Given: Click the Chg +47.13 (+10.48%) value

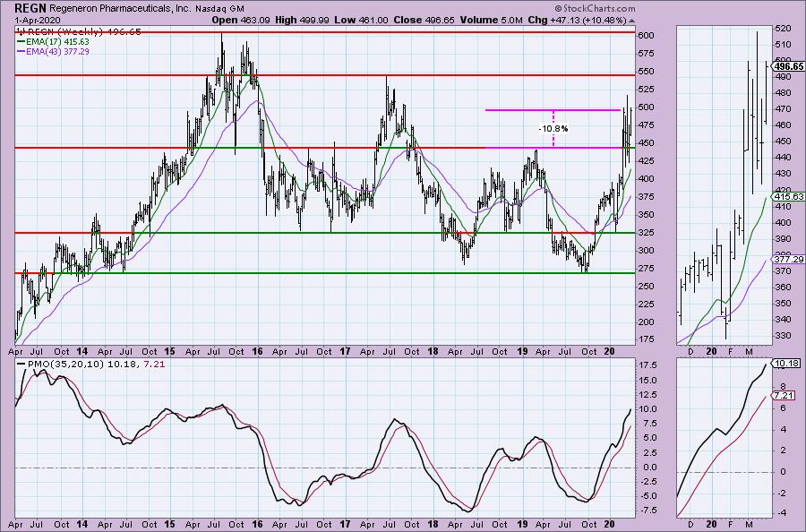Looking at the screenshot, I should coord(578,21).
